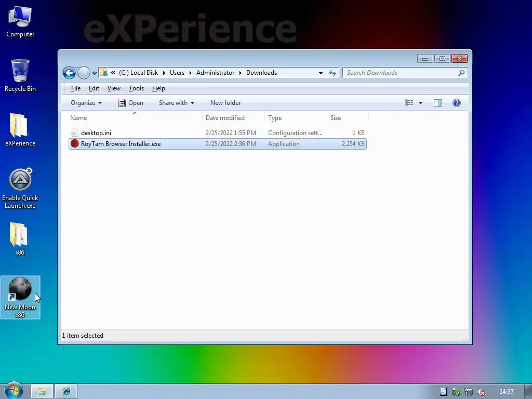This screenshot has height=399, width=532.
Task: Select the x86 folder on desktop
Action: (20, 239)
